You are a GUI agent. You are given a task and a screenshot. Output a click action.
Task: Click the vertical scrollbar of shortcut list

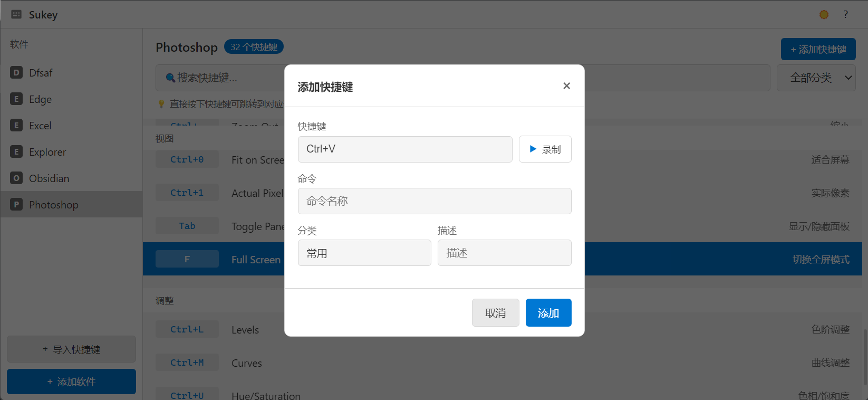tap(865, 358)
